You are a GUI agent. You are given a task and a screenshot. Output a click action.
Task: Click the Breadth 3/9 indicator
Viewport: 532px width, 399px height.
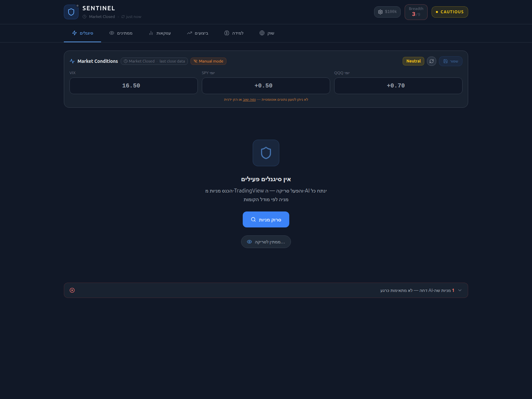pos(416,12)
